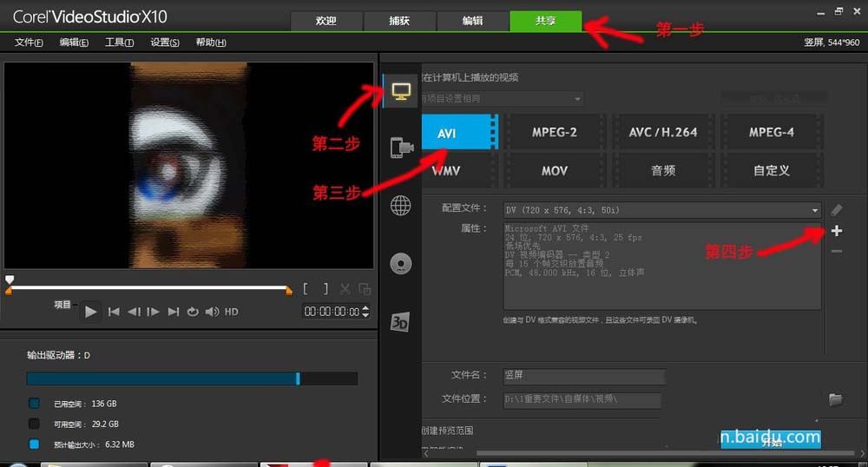Choose the AVC / H.264 format
The width and height of the screenshot is (868, 467).
point(663,132)
